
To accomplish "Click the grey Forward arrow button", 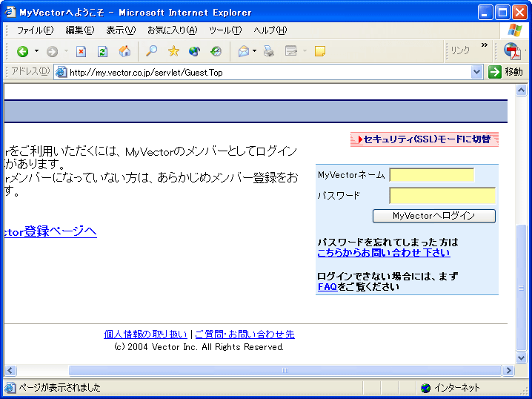I will pos(52,51).
